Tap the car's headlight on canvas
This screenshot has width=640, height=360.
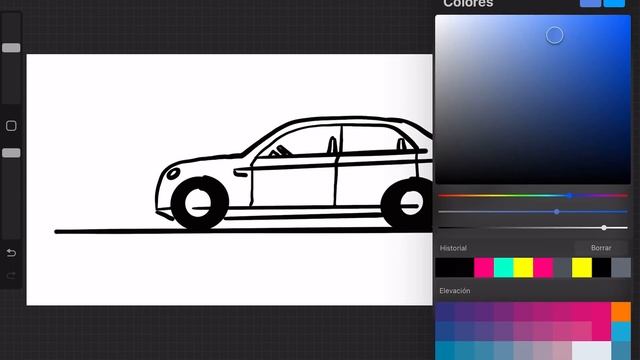pyautogui.click(x=173, y=173)
